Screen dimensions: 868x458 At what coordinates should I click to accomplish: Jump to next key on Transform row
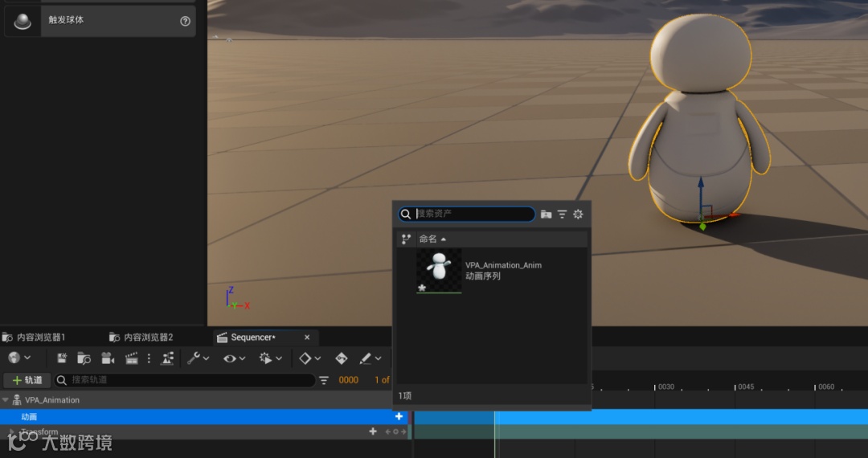(403, 431)
